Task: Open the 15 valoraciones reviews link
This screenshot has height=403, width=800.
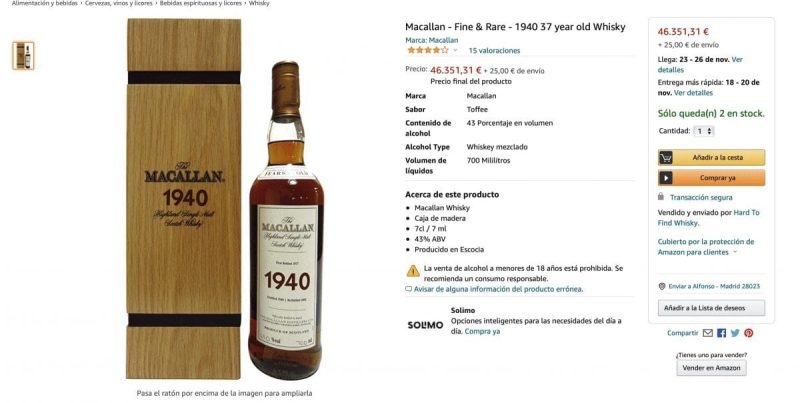Action: pyautogui.click(x=494, y=51)
